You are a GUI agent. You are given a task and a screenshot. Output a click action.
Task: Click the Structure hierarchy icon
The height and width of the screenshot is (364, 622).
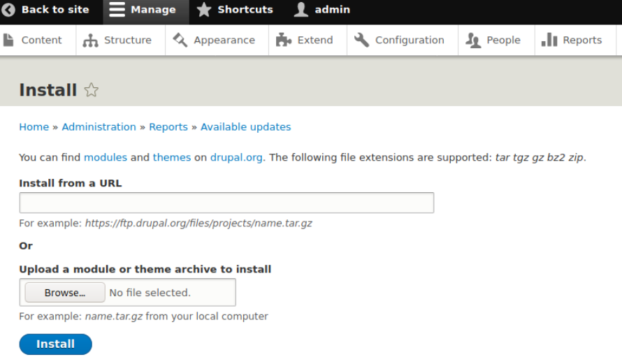tap(91, 41)
